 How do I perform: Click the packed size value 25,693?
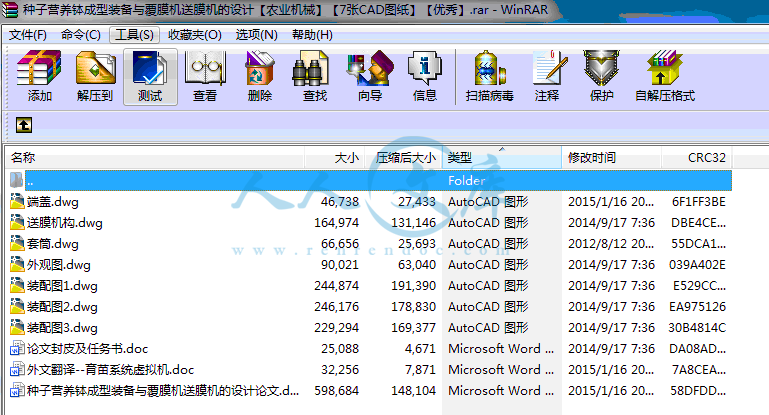pyautogui.click(x=417, y=244)
